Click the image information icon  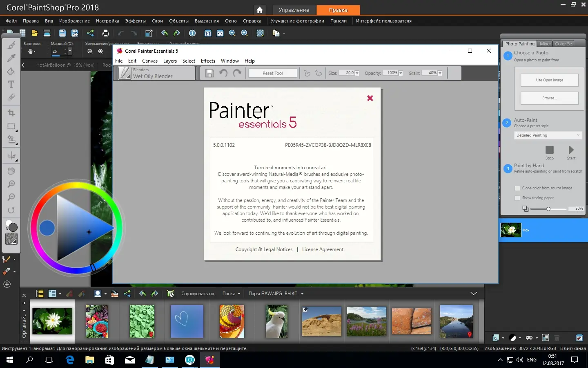click(192, 33)
